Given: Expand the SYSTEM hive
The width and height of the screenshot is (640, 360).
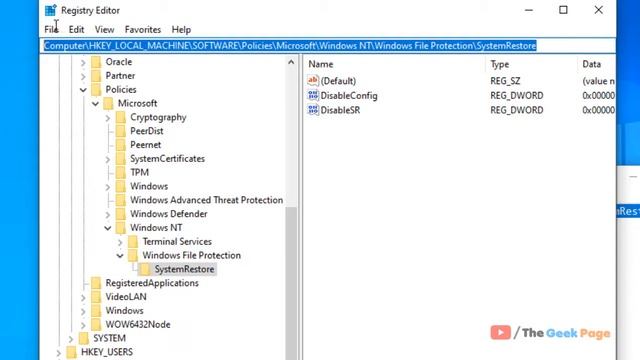Looking at the screenshot, I should click(x=71, y=339).
